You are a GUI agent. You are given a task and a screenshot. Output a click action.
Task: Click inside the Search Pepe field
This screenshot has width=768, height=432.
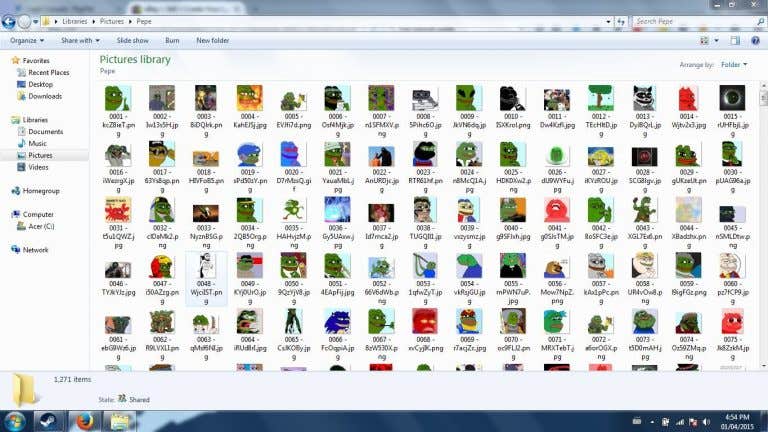(x=695, y=22)
